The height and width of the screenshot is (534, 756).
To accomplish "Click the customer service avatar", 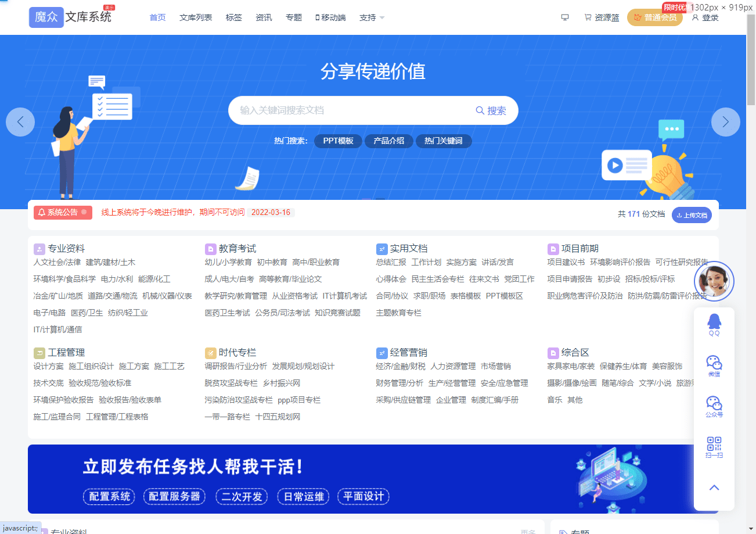I will point(714,282).
